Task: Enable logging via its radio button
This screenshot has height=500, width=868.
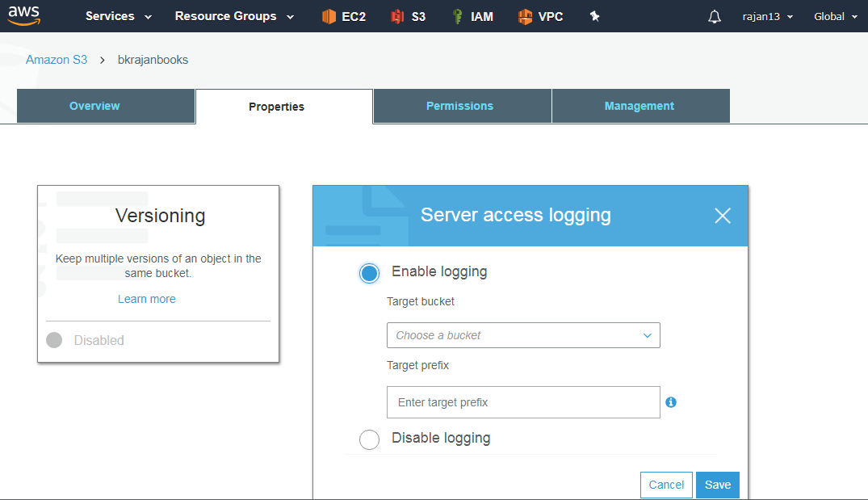Action: tap(369, 273)
